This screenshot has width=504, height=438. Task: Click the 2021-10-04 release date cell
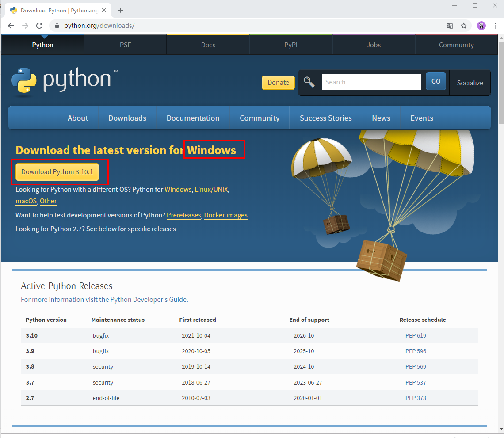pyautogui.click(x=196, y=336)
